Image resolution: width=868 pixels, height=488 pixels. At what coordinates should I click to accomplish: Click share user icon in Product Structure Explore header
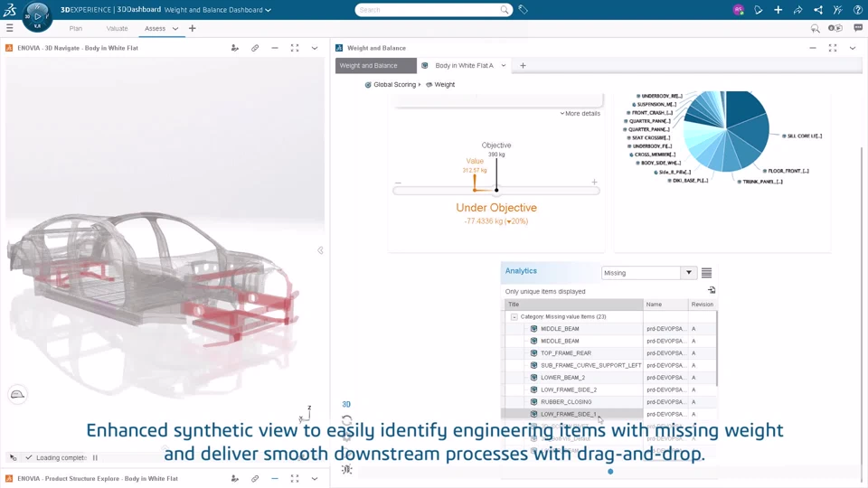[235, 479]
